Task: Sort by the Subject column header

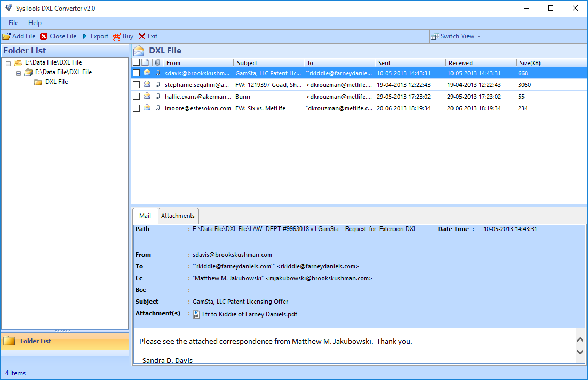Action: 268,62
